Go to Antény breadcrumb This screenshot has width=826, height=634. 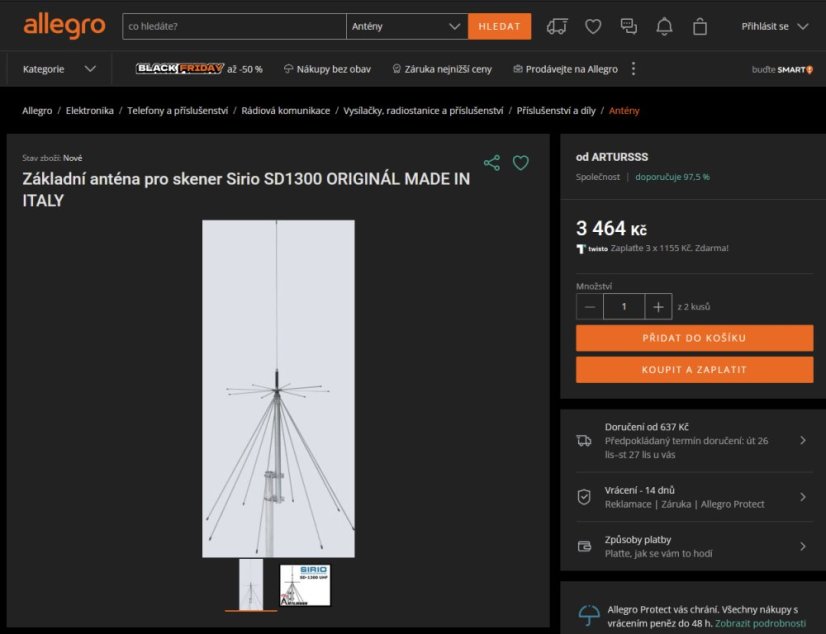click(624, 111)
